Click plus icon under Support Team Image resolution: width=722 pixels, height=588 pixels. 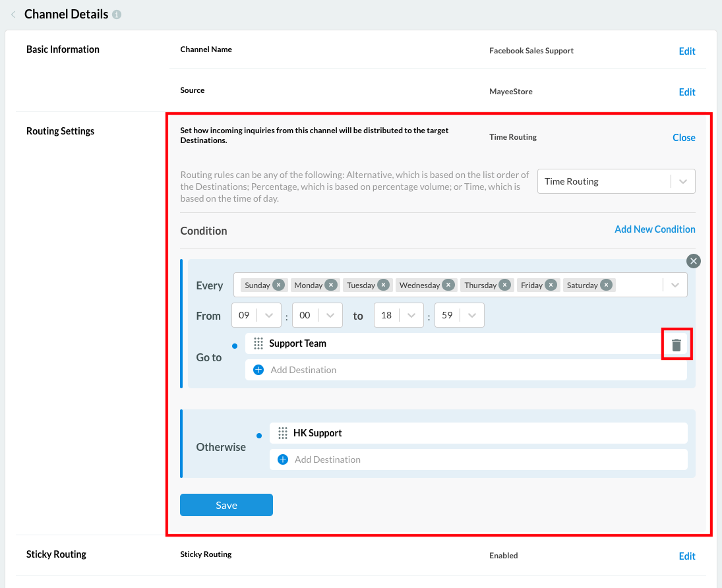pyautogui.click(x=258, y=370)
